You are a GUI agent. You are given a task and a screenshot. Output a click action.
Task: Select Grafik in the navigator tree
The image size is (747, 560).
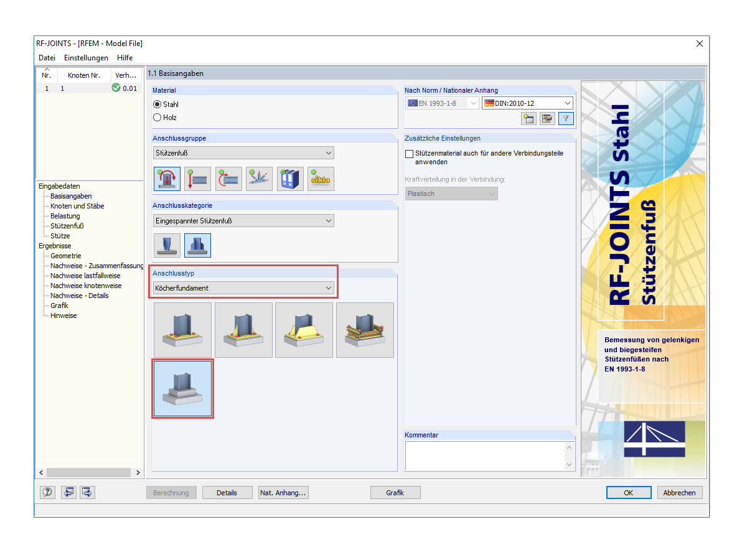click(x=60, y=306)
